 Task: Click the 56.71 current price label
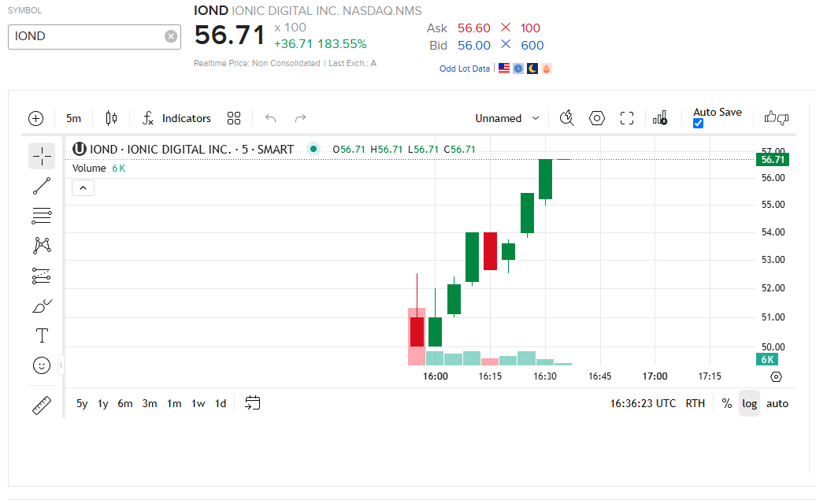tap(772, 160)
